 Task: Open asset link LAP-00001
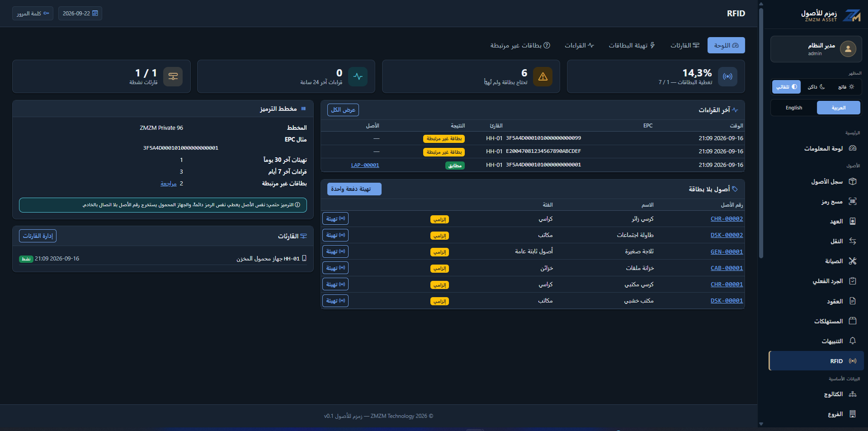(365, 165)
